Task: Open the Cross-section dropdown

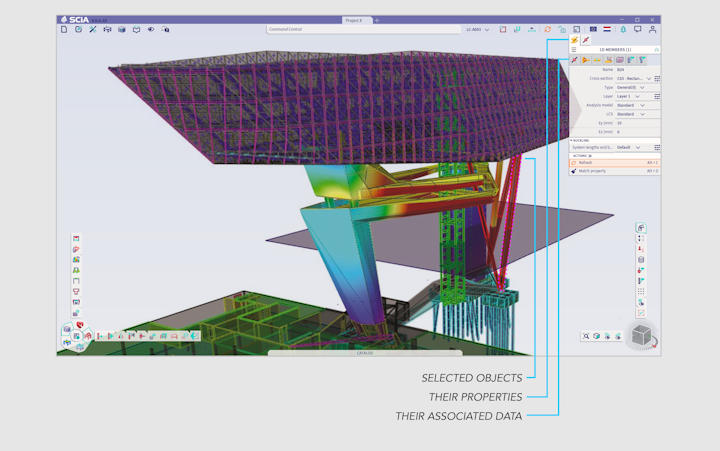Action: [x=648, y=78]
